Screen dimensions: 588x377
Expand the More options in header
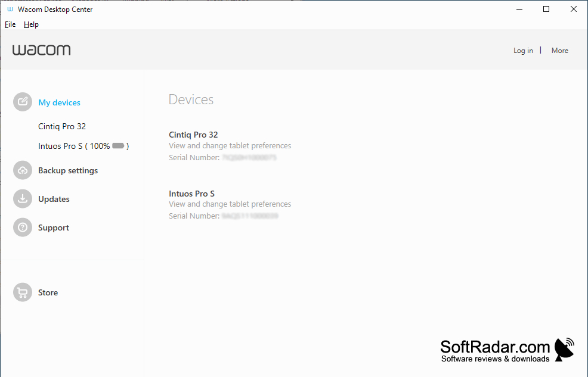coord(559,51)
